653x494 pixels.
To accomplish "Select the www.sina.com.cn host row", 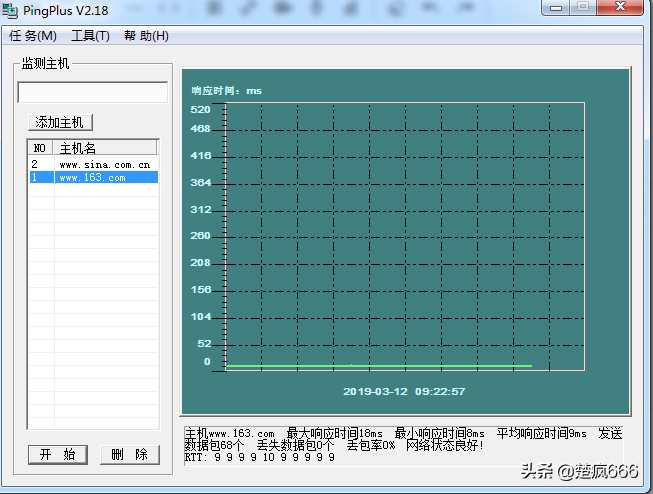I will (x=94, y=165).
